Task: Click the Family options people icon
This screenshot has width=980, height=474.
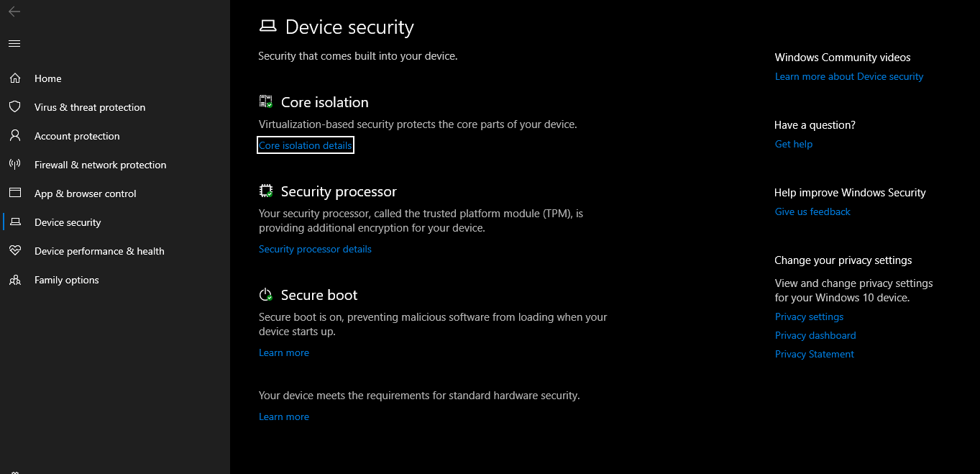Action: 14,280
